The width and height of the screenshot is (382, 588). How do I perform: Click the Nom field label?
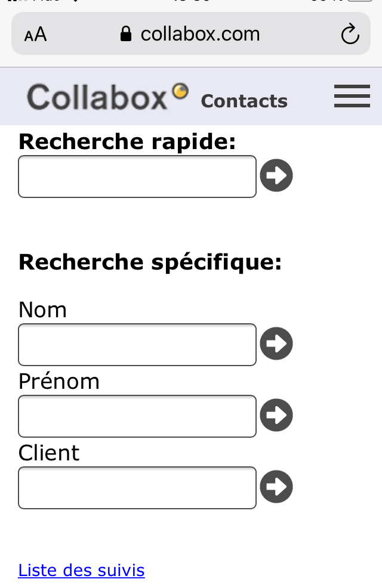pyautogui.click(x=42, y=310)
